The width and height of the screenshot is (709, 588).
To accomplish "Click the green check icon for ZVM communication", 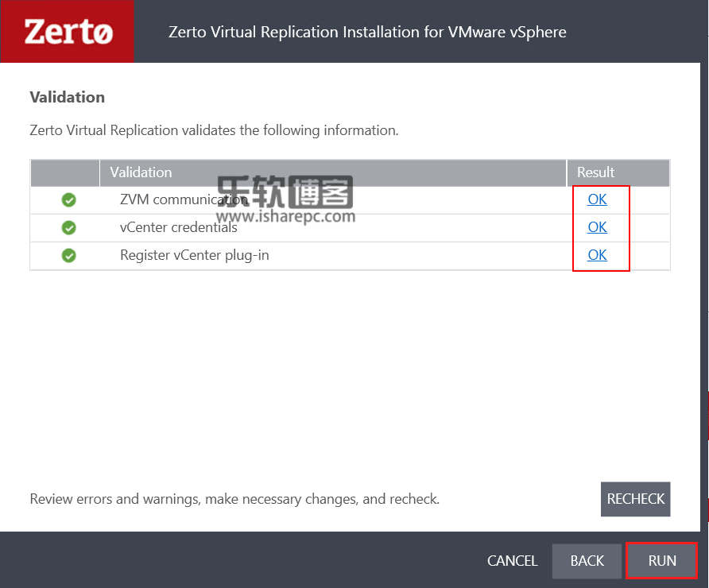I will (68, 199).
